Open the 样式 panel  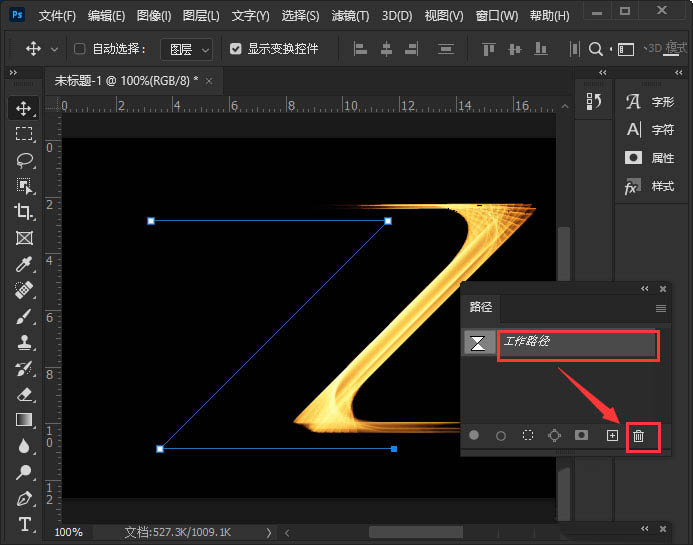[x=650, y=186]
